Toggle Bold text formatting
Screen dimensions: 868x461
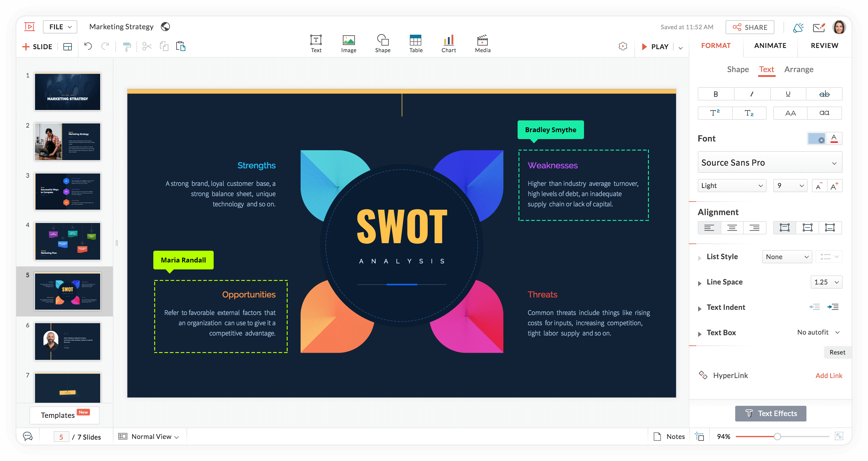715,94
